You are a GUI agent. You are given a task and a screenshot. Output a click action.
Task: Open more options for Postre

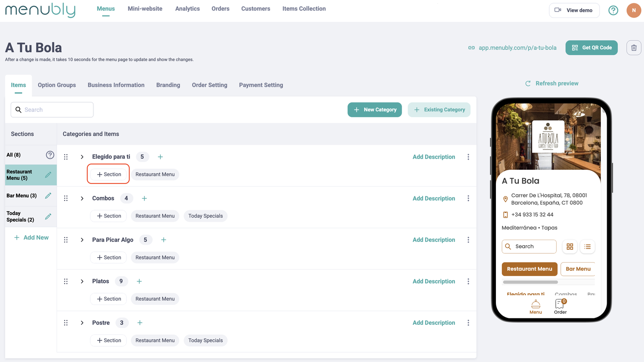[x=468, y=323]
